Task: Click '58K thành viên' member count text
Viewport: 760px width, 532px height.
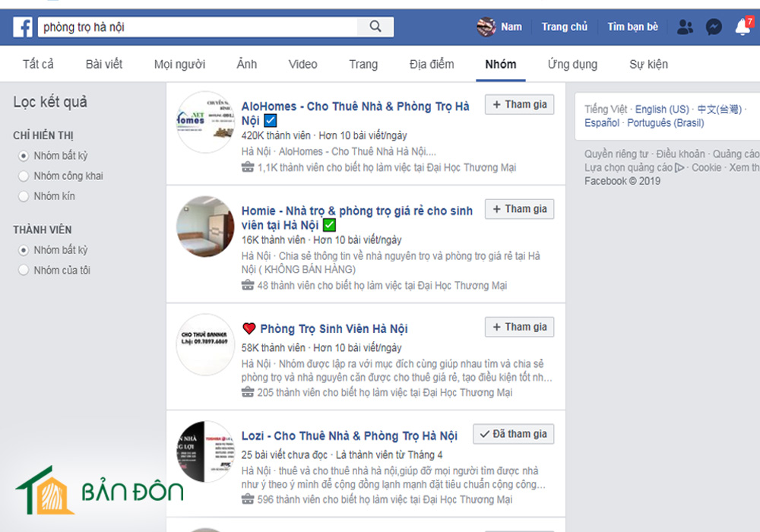Action: (274, 348)
